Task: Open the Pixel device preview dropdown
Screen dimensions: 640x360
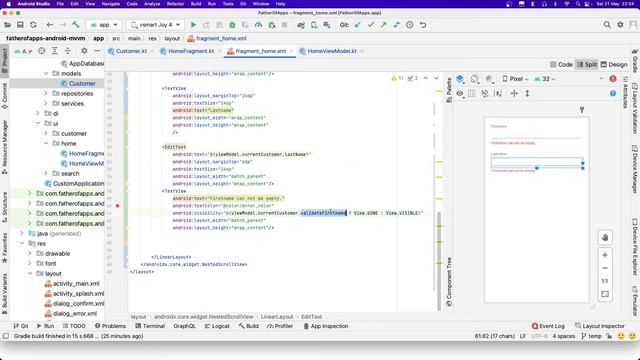Action: tap(516, 79)
